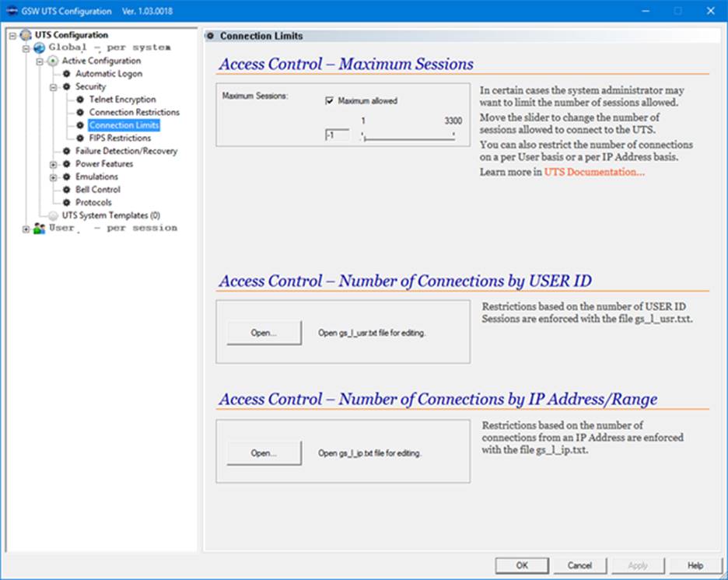This screenshot has width=728, height=580.
Task: Click 'Number of Connections by USER ID' heading
Action: (x=465, y=281)
